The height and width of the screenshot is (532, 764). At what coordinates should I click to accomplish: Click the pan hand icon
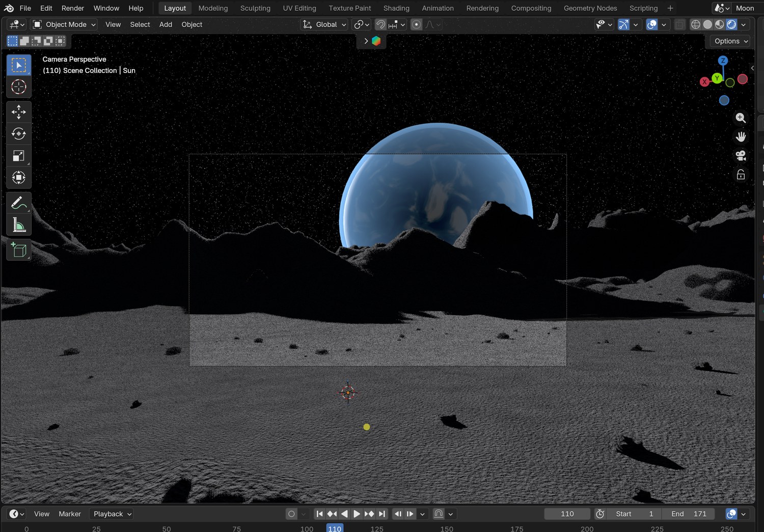741,137
